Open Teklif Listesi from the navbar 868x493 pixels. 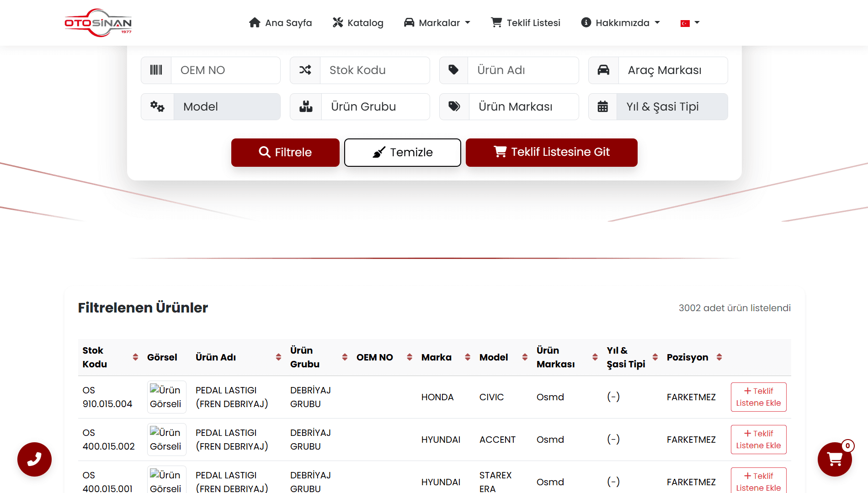coord(526,23)
